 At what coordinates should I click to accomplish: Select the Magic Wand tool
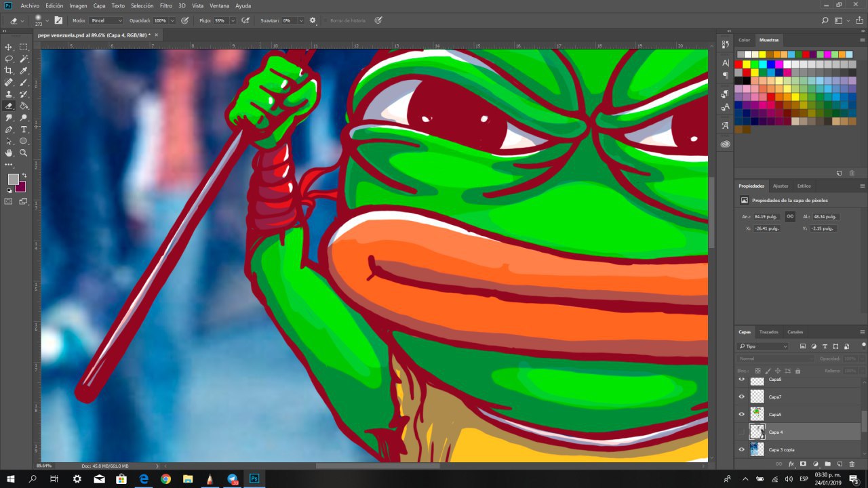click(24, 59)
